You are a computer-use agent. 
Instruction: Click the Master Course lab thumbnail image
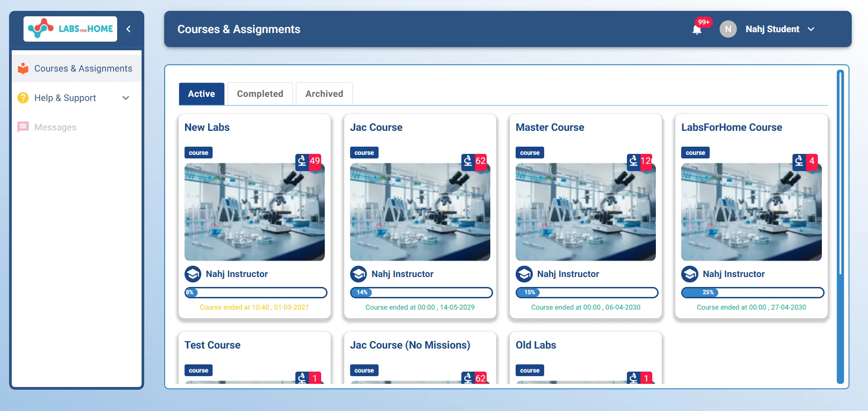coord(585,212)
